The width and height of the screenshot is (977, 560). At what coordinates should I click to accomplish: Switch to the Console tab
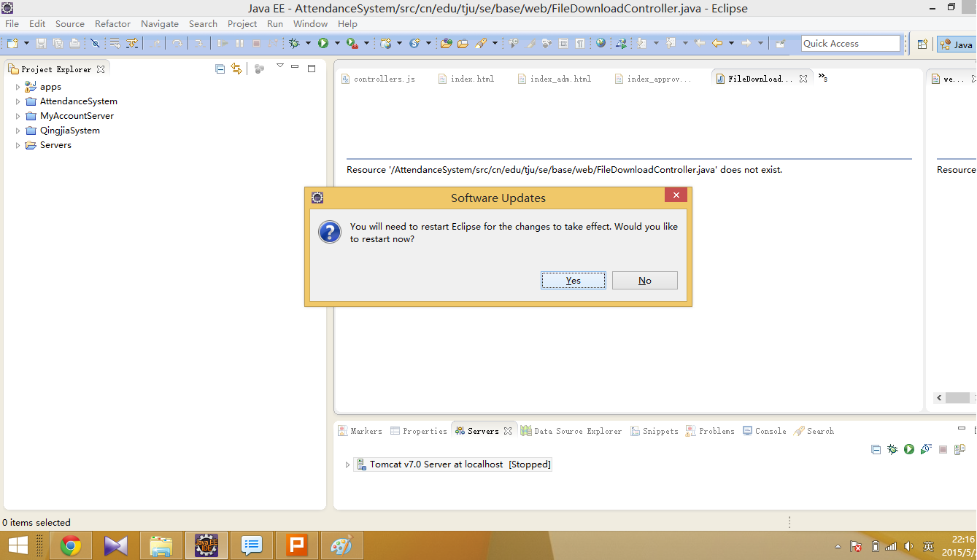[764, 431]
